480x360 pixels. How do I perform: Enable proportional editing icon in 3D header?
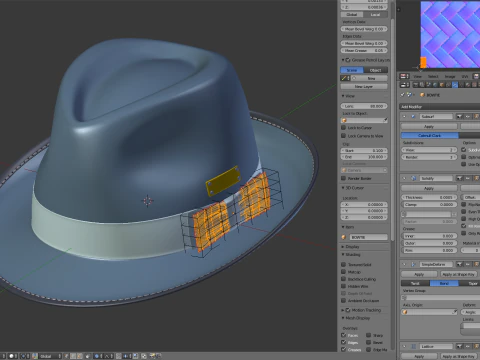pos(97,356)
